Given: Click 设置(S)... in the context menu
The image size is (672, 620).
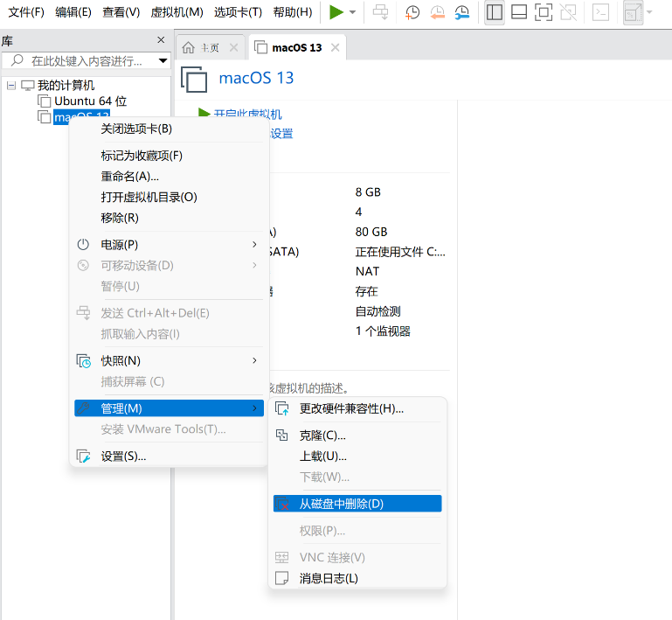Looking at the screenshot, I should pos(123,456).
